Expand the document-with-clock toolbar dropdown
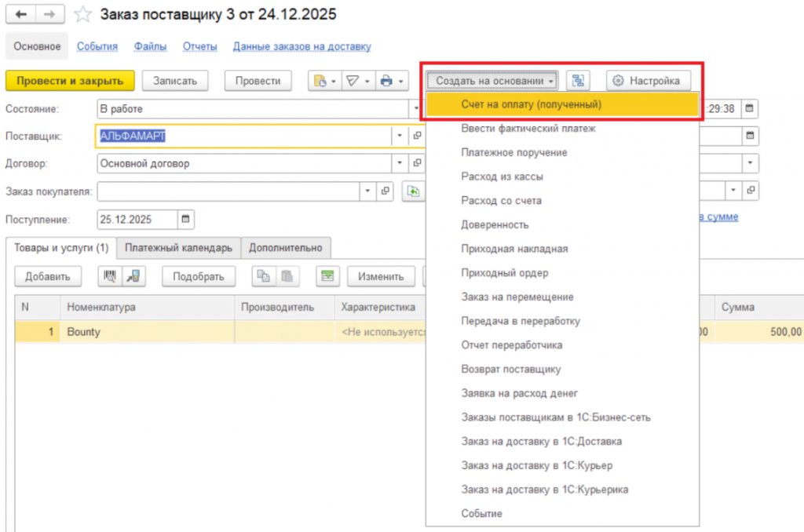The height and width of the screenshot is (532, 804). (x=325, y=81)
